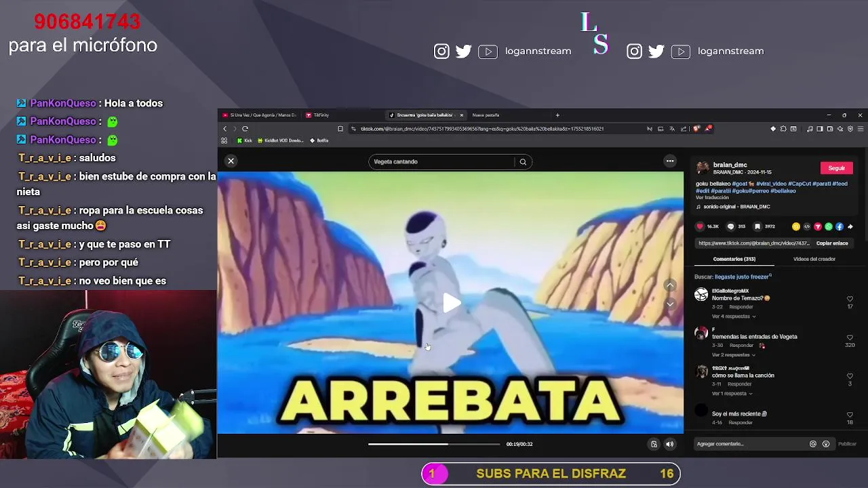Open more share options with the arrow icon
This screenshot has width=868, height=488.
point(850,226)
